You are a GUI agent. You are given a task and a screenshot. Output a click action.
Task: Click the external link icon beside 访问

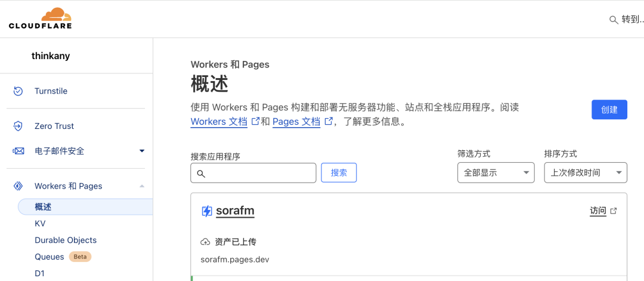(614, 211)
